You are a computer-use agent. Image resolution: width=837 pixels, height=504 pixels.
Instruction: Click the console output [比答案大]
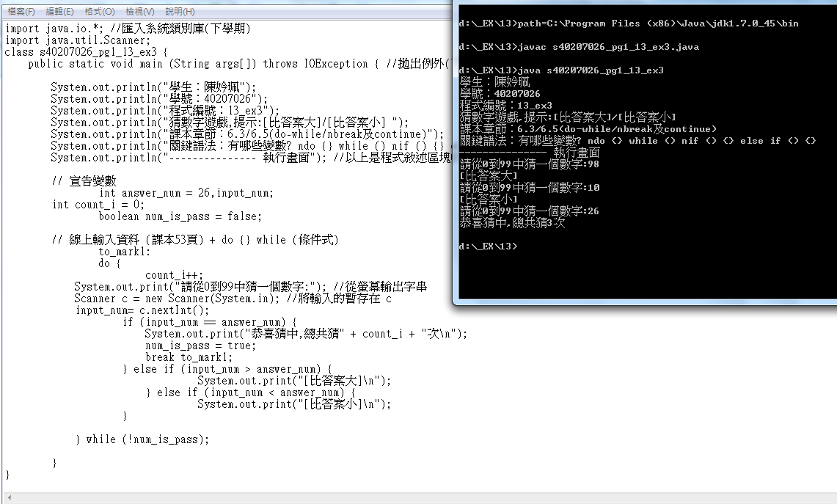click(488, 176)
